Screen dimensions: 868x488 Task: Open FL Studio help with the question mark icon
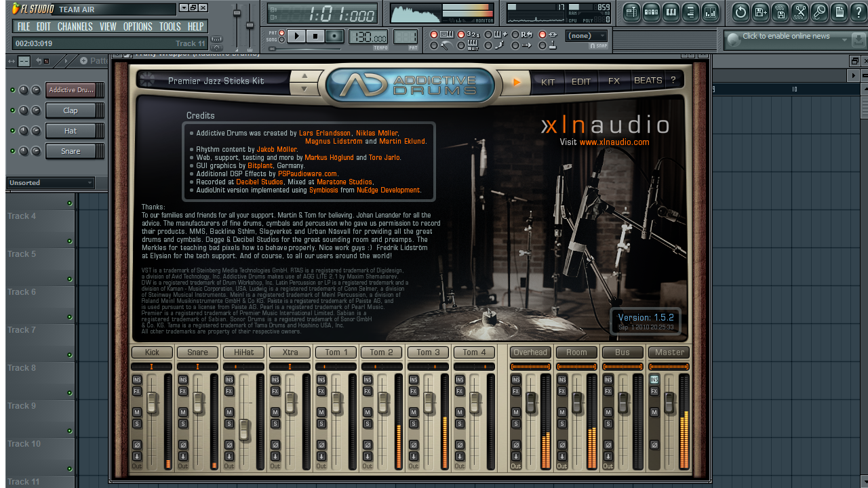click(x=858, y=12)
